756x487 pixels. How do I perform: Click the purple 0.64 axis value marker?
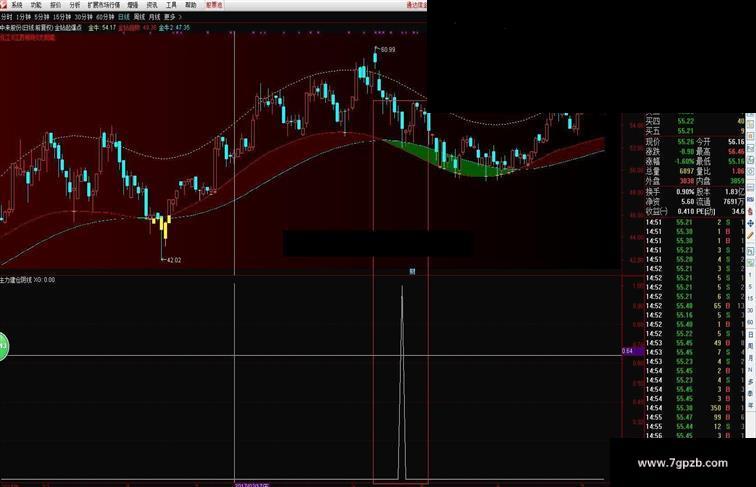[633, 351]
